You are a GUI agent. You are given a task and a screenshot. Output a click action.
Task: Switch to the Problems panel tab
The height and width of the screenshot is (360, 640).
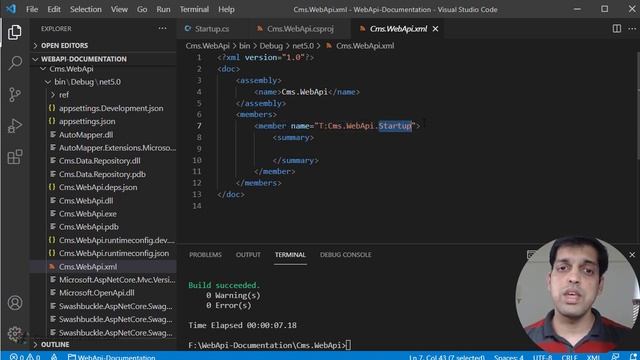[205, 255]
